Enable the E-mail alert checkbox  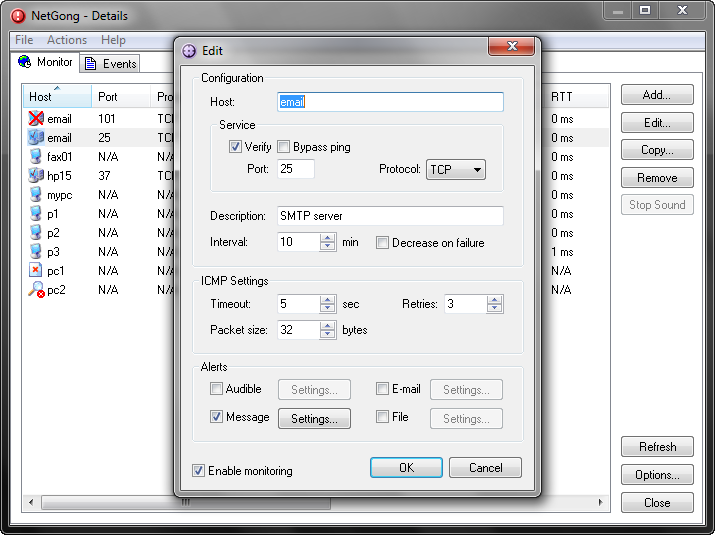[x=382, y=389]
